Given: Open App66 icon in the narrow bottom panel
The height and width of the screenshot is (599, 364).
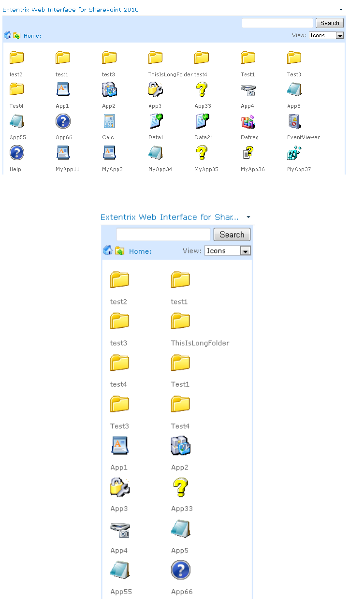Looking at the screenshot, I should (180, 570).
